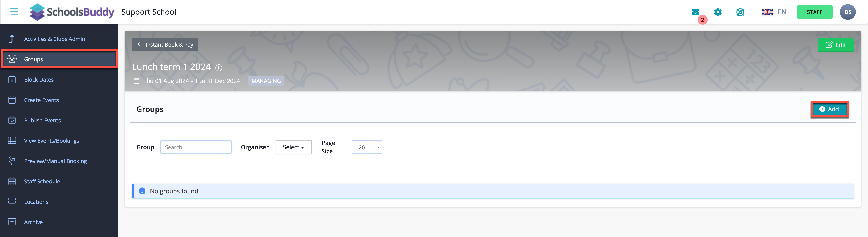Click the green Edit button
Image resolution: width=868 pixels, height=237 pixels.
click(836, 45)
